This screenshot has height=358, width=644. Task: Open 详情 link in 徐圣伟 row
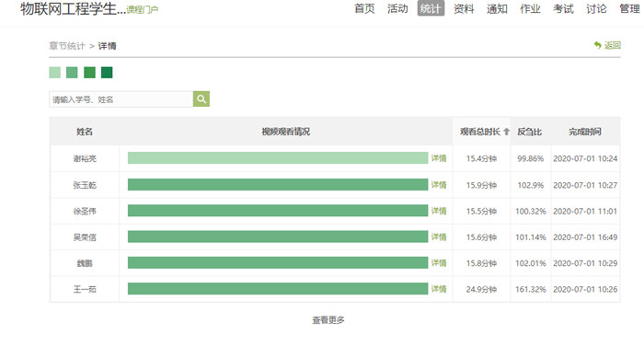click(x=439, y=211)
